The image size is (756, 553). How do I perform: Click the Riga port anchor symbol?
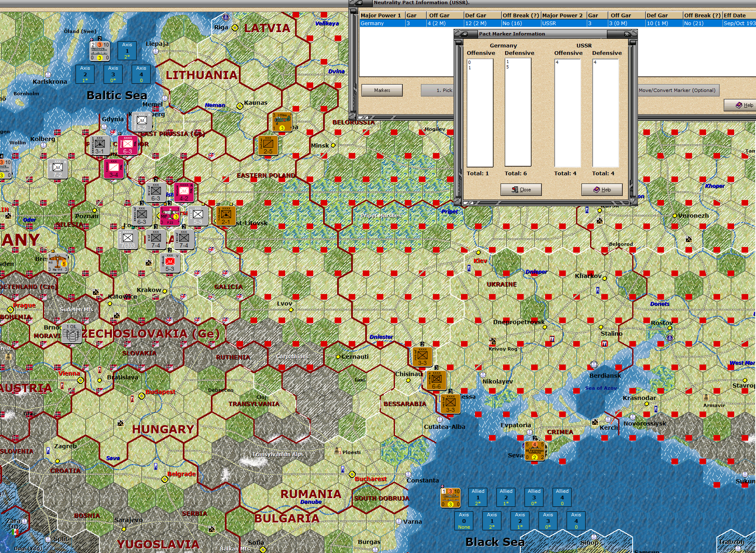pyautogui.click(x=226, y=17)
